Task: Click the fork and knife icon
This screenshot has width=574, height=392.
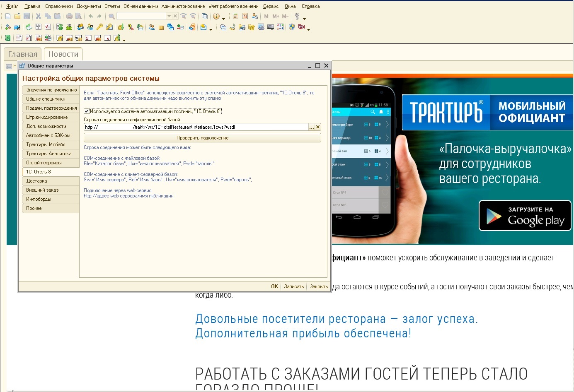Action: [38, 27]
